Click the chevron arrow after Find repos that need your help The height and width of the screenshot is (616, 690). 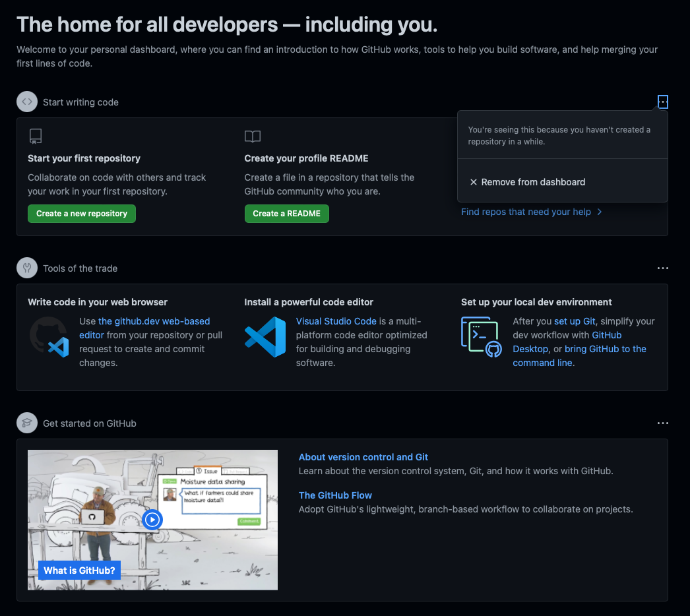[600, 212]
